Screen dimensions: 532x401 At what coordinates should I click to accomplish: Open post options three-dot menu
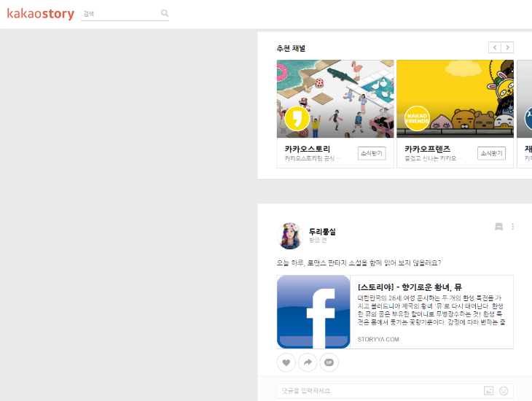pos(512,227)
